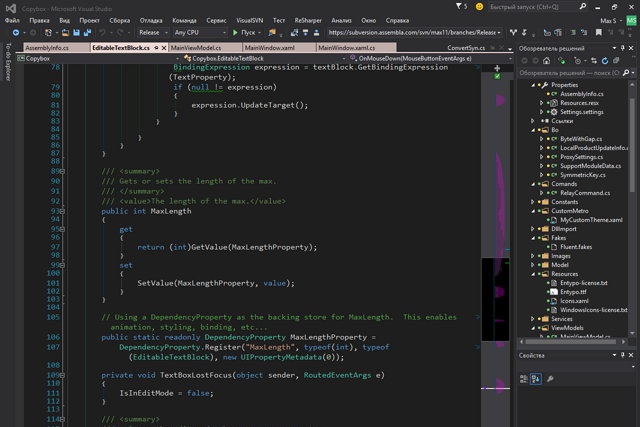Viewport: 640px width, 427px height.
Task: Click the Save All toolbar icon
Action: click(87, 32)
